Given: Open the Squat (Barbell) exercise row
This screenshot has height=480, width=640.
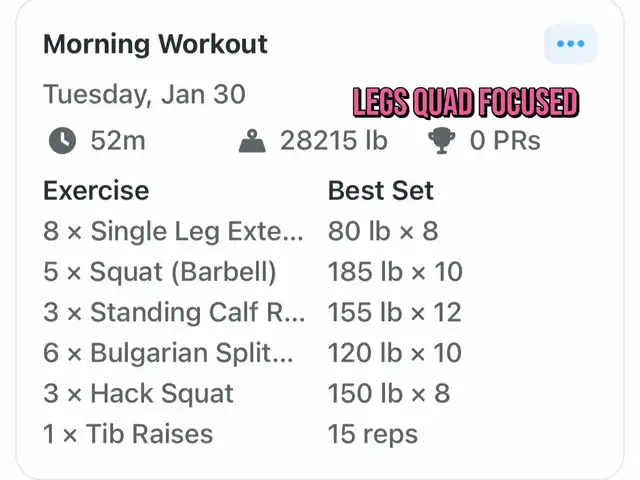Looking at the screenshot, I should pyautogui.click(x=253, y=272).
